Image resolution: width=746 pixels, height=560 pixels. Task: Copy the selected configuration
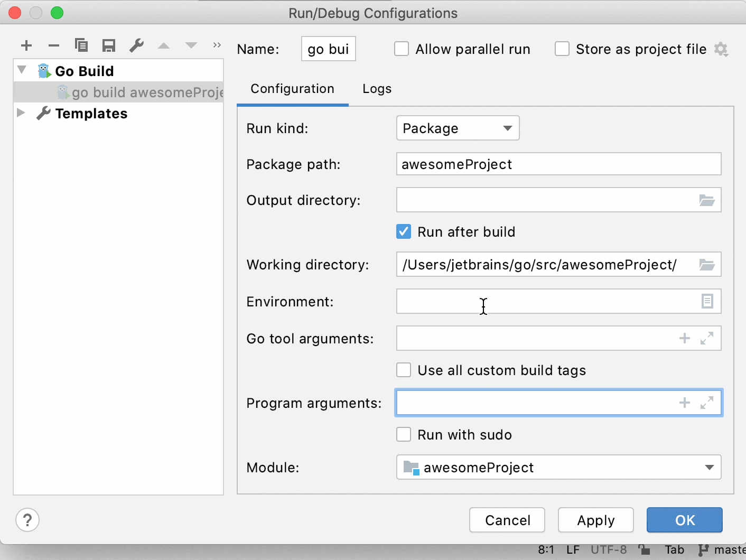click(x=81, y=45)
